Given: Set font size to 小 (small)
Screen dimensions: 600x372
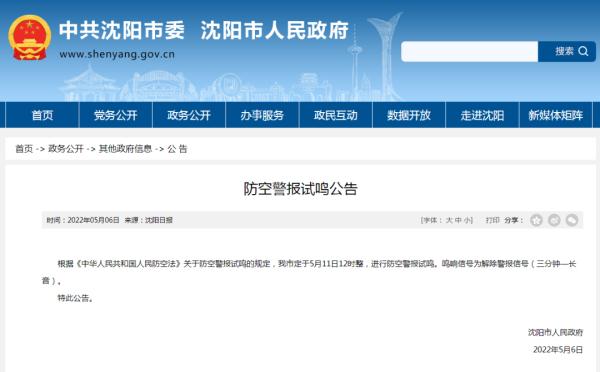Looking at the screenshot, I should coord(467,220).
